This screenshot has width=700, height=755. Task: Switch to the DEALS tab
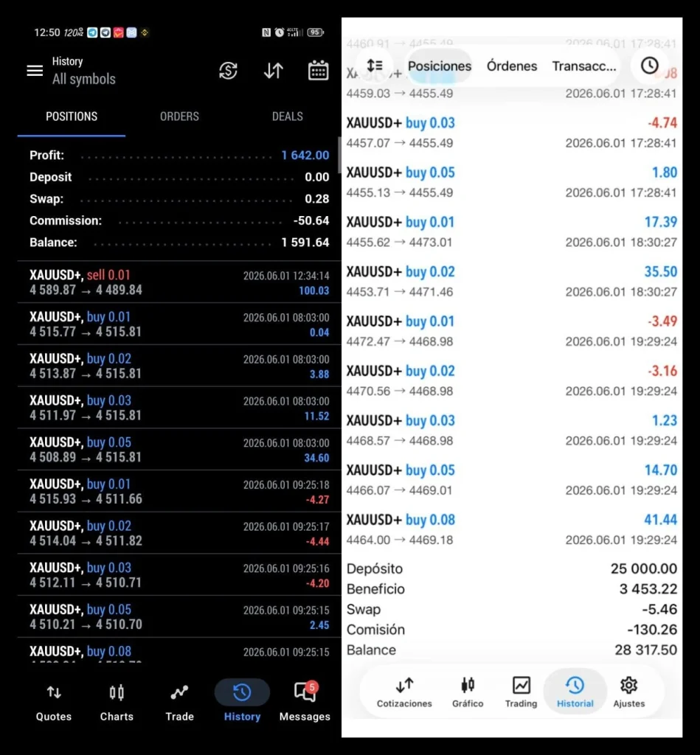[287, 116]
